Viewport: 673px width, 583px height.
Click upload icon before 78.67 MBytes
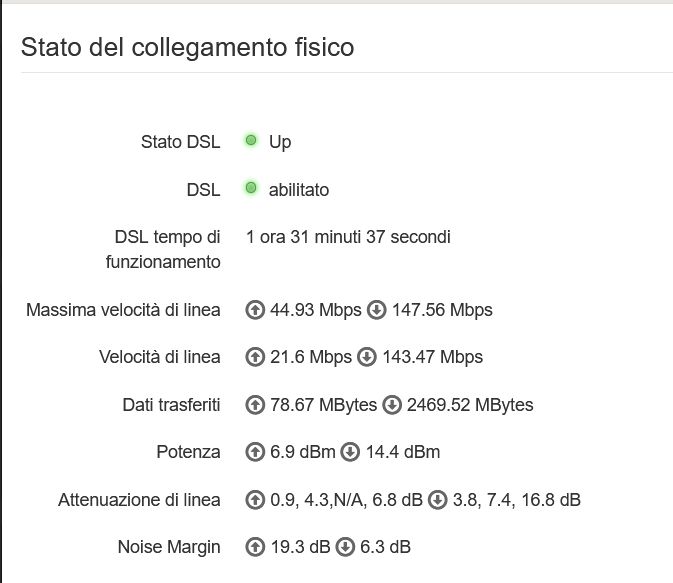click(255, 405)
